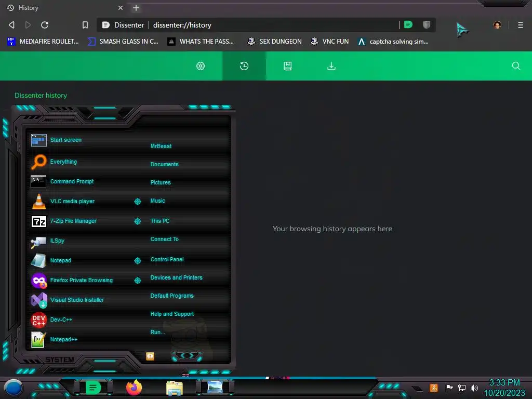Open captcha solving sim... bookmark

point(394,42)
